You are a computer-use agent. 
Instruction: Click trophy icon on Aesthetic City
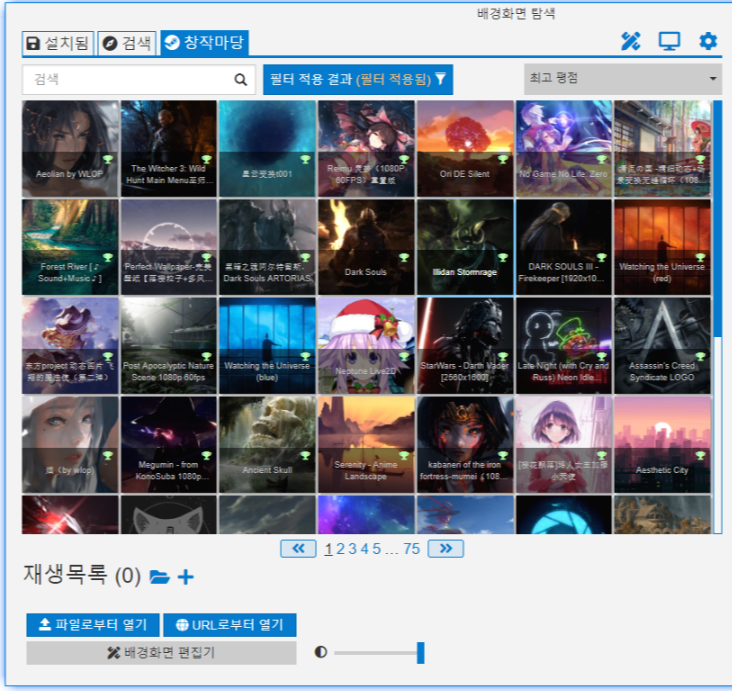[x=700, y=456]
